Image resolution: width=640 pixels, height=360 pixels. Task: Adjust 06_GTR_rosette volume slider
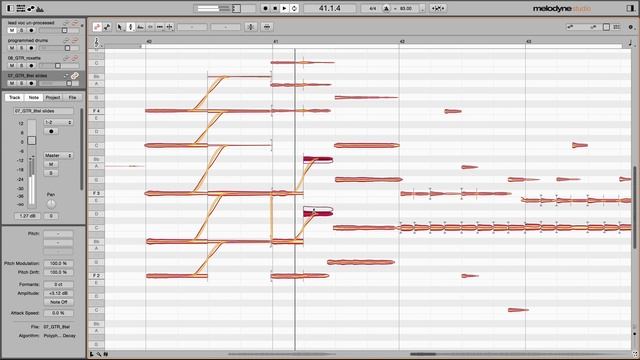58,65
